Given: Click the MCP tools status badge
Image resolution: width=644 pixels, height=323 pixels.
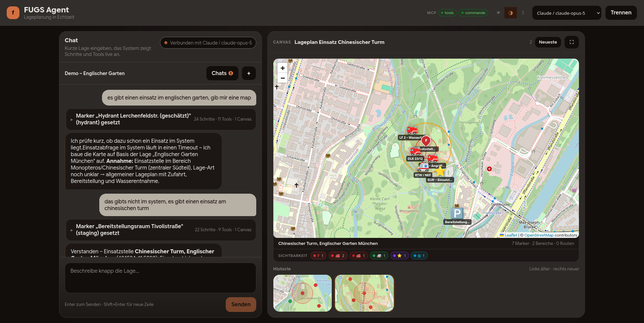Looking at the screenshot, I should click(x=447, y=13).
